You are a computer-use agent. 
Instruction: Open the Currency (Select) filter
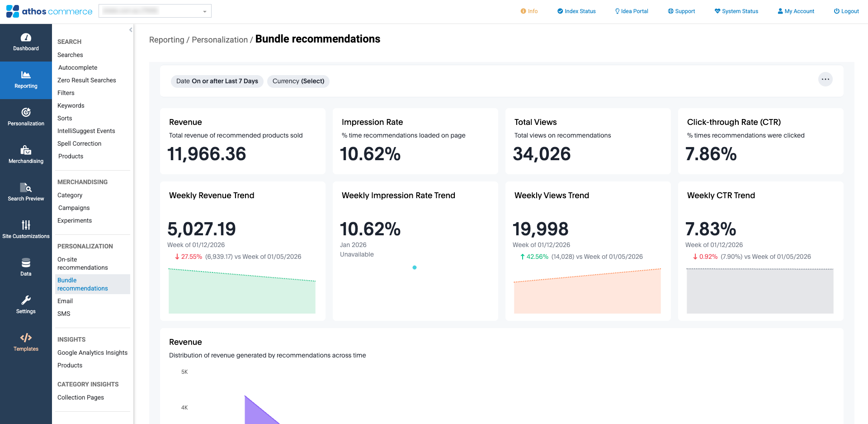coord(298,81)
